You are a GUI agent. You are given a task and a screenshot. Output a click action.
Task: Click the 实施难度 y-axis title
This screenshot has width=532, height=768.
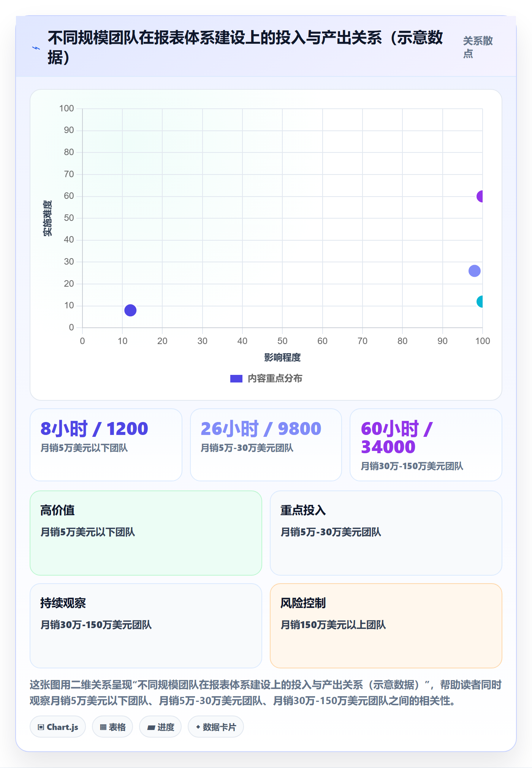click(x=47, y=218)
